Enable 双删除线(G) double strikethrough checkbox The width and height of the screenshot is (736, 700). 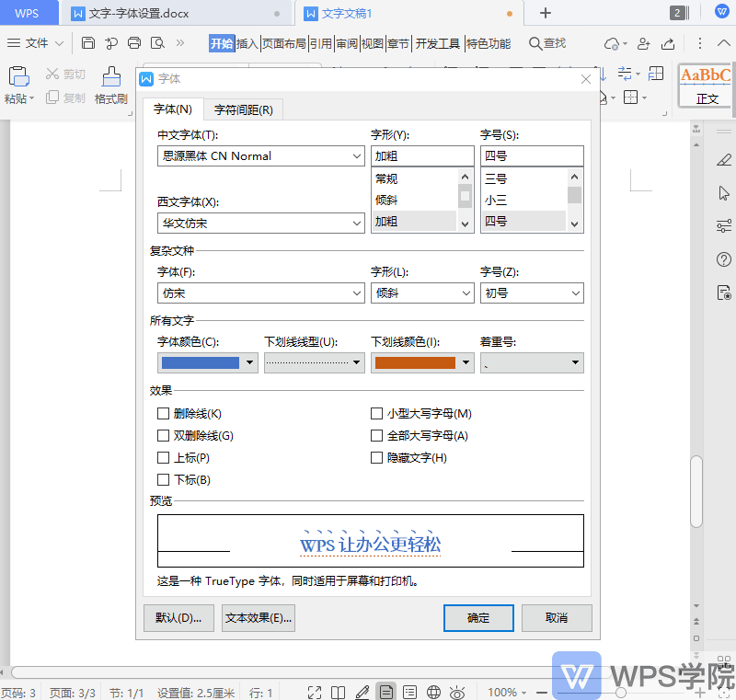tap(163, 435)
